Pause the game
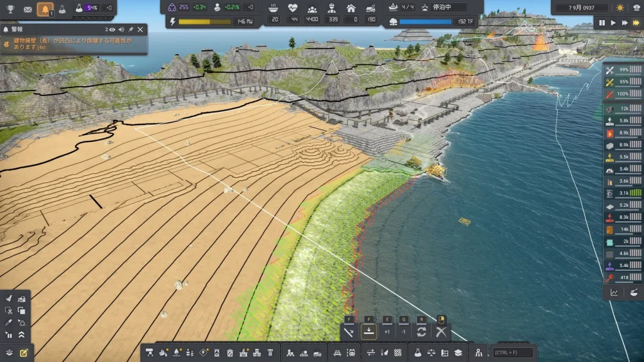The width and height of the screenshot is (644, 362). 602,23
